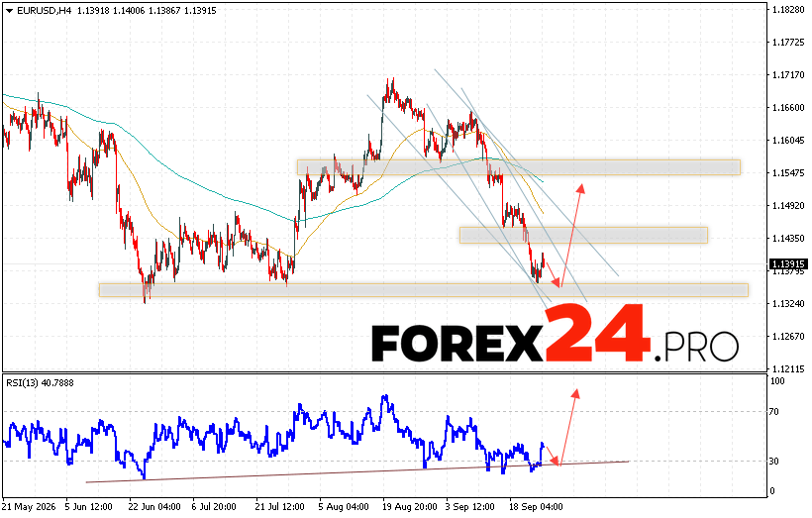Viewport: 812px width, 518px height.
Task: Click the RSI(13) 40.7888 indicator label
Action: point(40,382)
